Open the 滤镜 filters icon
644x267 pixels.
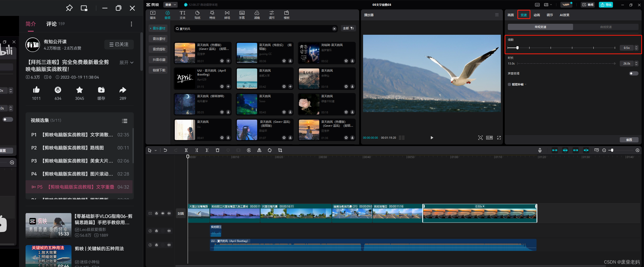[x=257, y=15]
